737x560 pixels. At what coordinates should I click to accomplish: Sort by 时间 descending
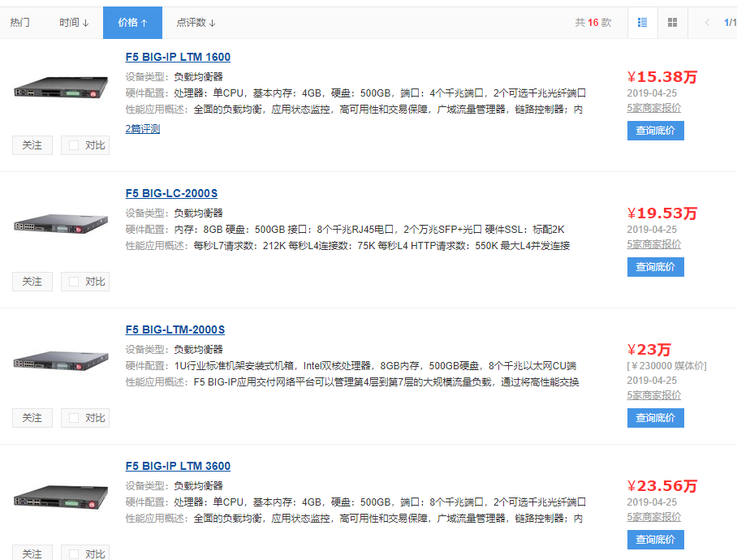(74, 23)
